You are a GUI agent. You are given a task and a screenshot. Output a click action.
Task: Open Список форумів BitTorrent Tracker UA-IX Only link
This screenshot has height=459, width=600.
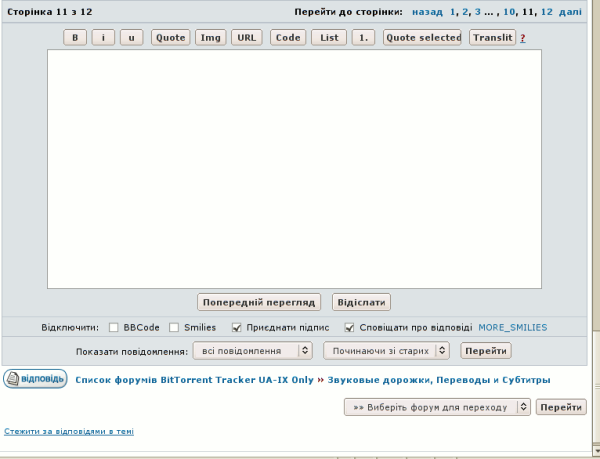click(x=194, y=380)
